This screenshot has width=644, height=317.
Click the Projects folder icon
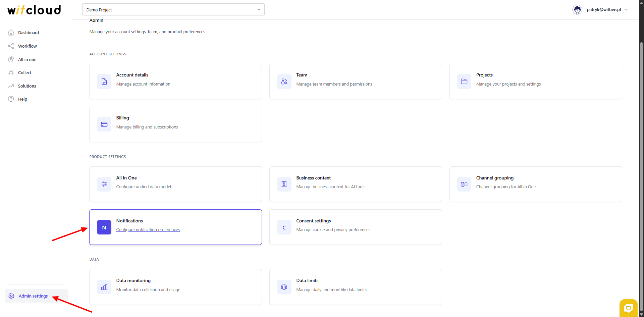point(464,82)
